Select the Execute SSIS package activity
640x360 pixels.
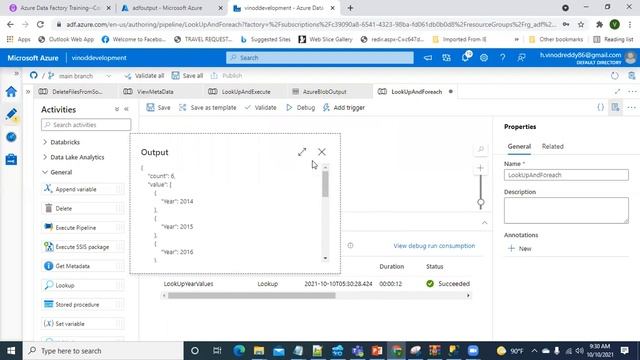pyautogui.click(x=83, y=247)
